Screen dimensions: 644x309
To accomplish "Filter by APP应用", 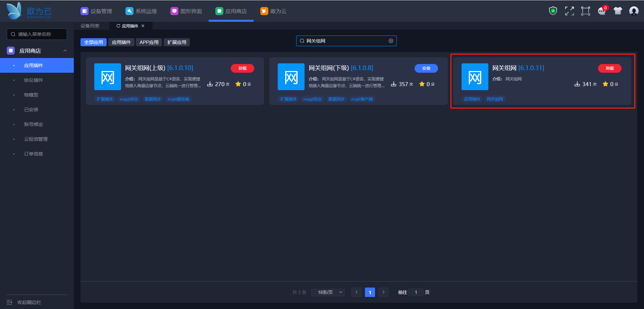I will coord(149,42).
